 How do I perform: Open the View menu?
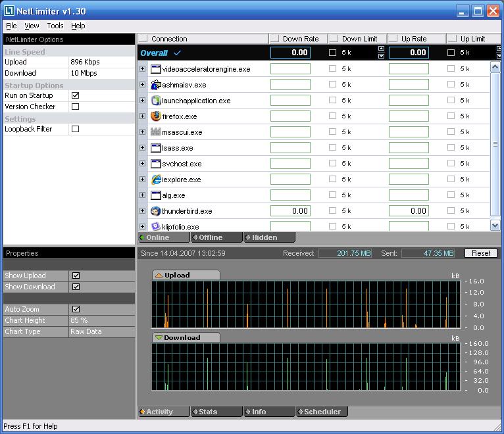(32, 26)
